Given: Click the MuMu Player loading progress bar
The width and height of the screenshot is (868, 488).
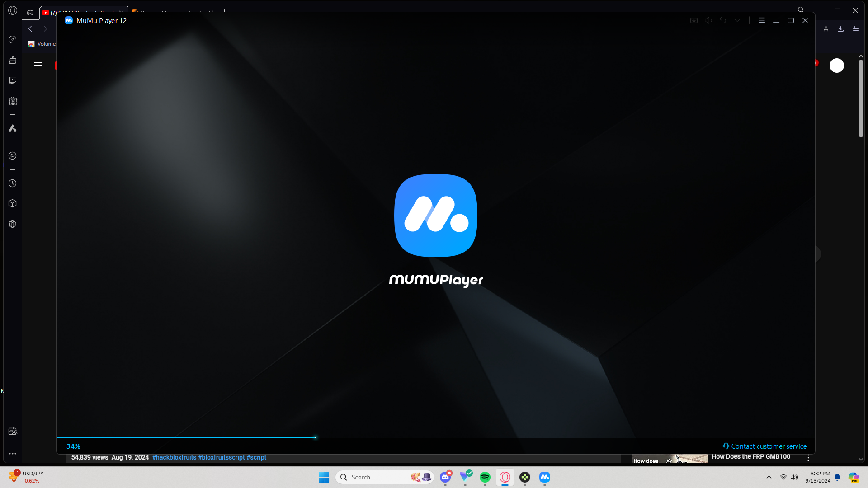Looking at the screenshot, I should click(435, 437).
